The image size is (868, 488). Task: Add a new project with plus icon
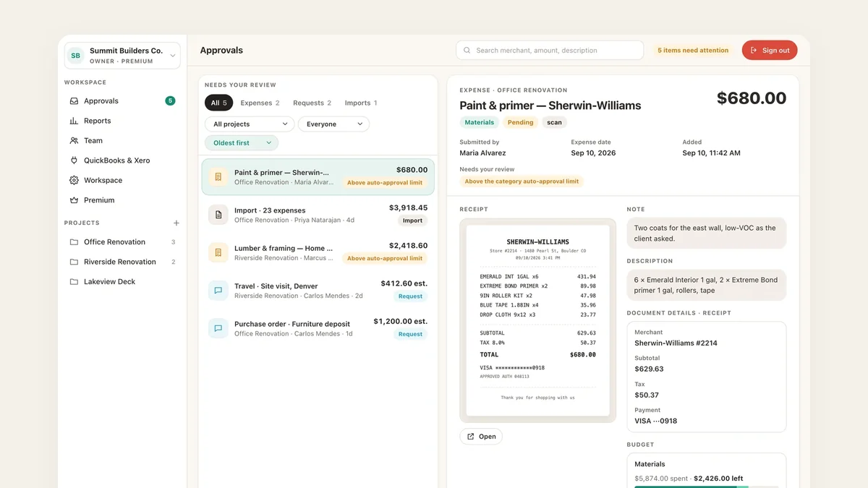pos(176,223)
